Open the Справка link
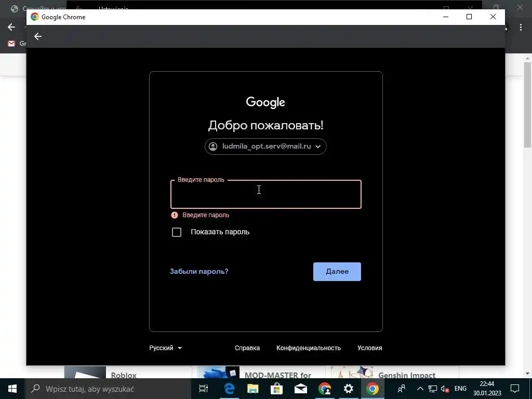 pos(247,348)
